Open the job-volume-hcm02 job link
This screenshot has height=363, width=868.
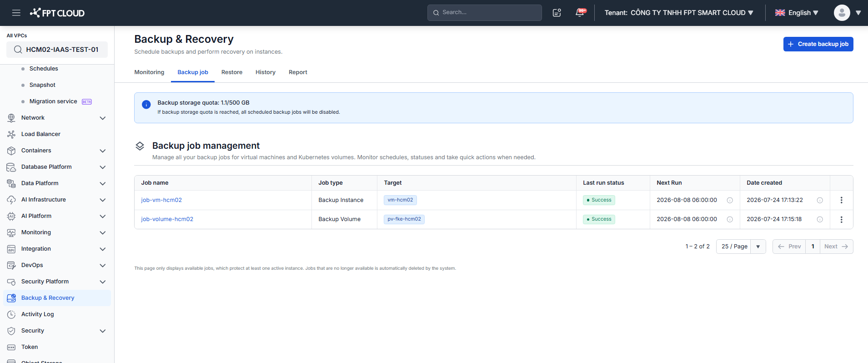pos(167,219)
